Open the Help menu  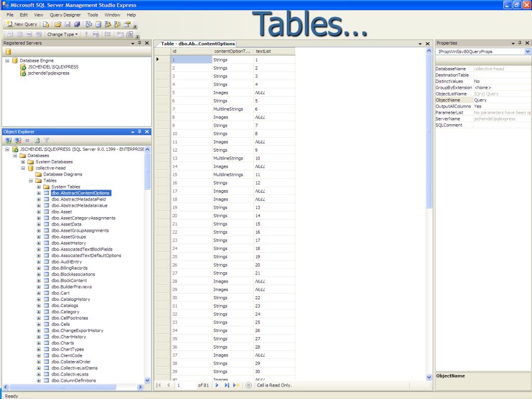pyautogui.click(x=131, y=15)
